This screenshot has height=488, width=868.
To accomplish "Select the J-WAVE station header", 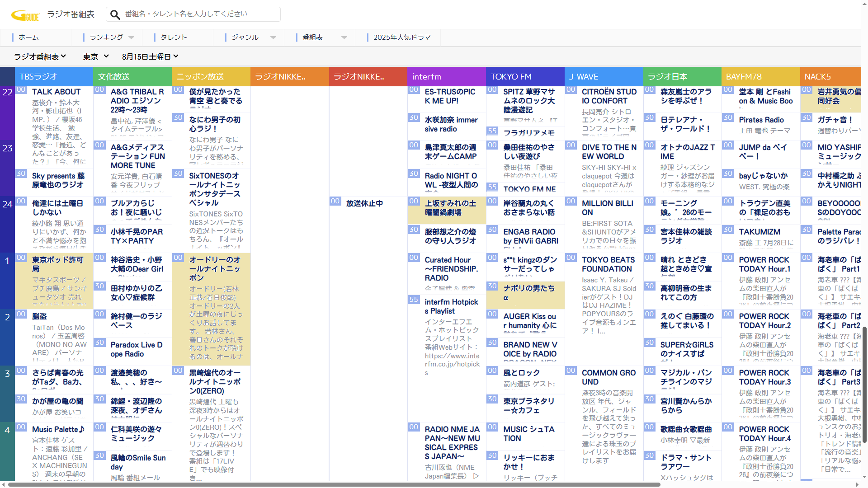I will pyautogui.click(x=604, y=76).
